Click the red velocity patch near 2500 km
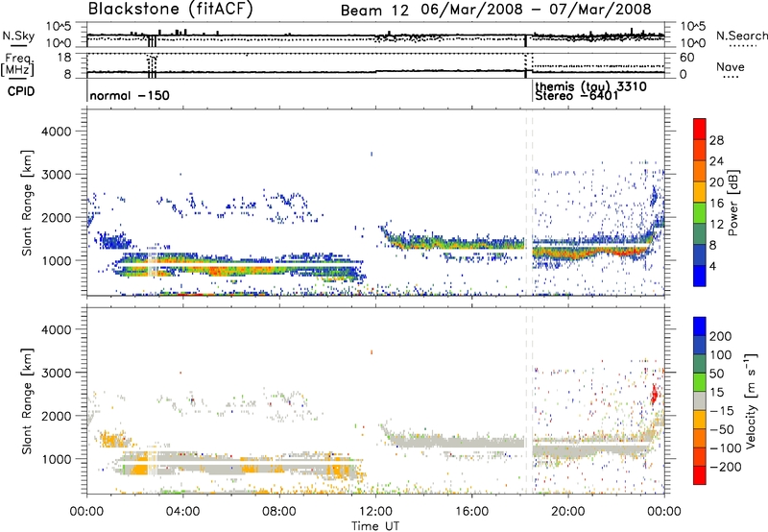The image size is (768, 532). (655, 395)
